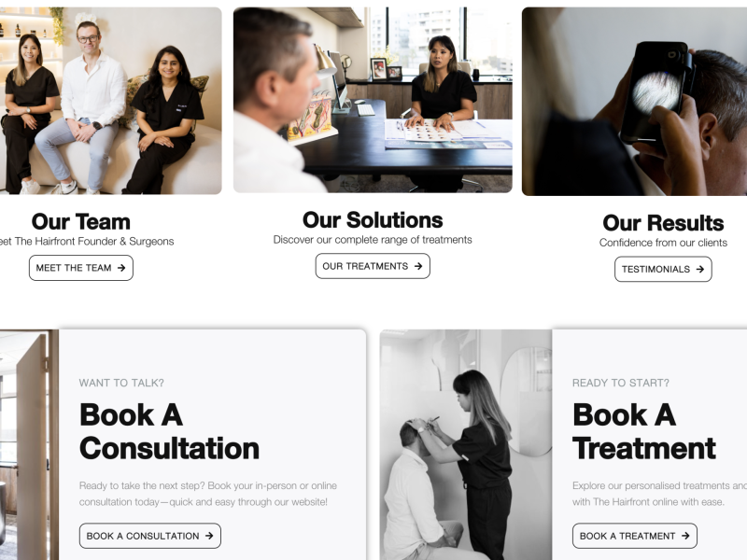Click the Our Results heading

click(663, 223)
